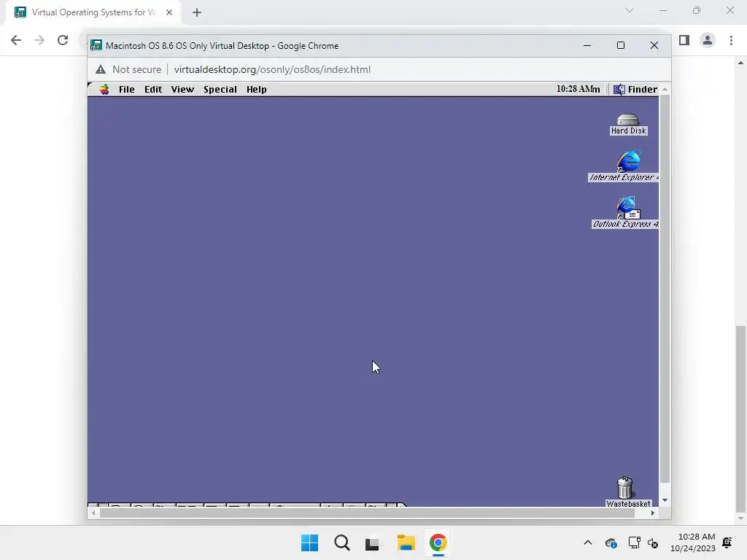747x560 pixels.
Task: Show hidden system tray icons
Action: (x=588, y=542)
